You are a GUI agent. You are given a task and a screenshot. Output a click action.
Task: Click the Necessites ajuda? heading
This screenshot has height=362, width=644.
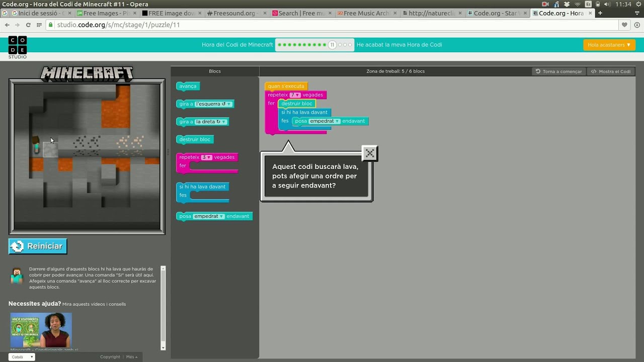click(35, 304)
